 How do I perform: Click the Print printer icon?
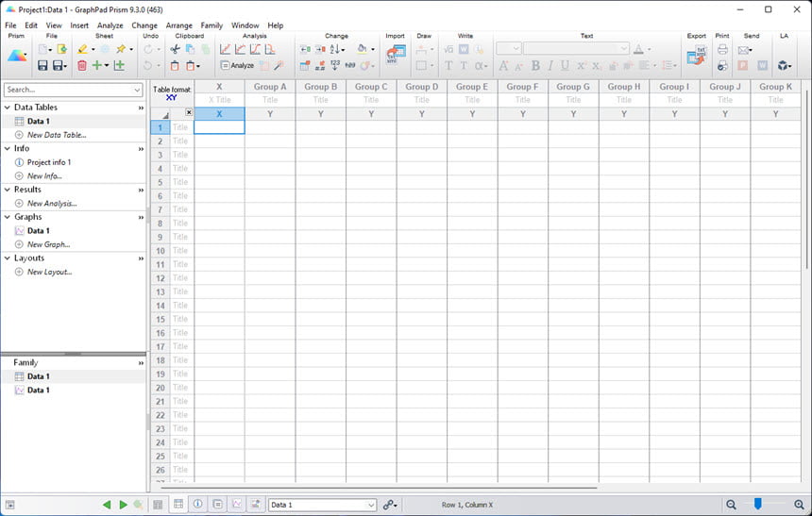[722, 49]
